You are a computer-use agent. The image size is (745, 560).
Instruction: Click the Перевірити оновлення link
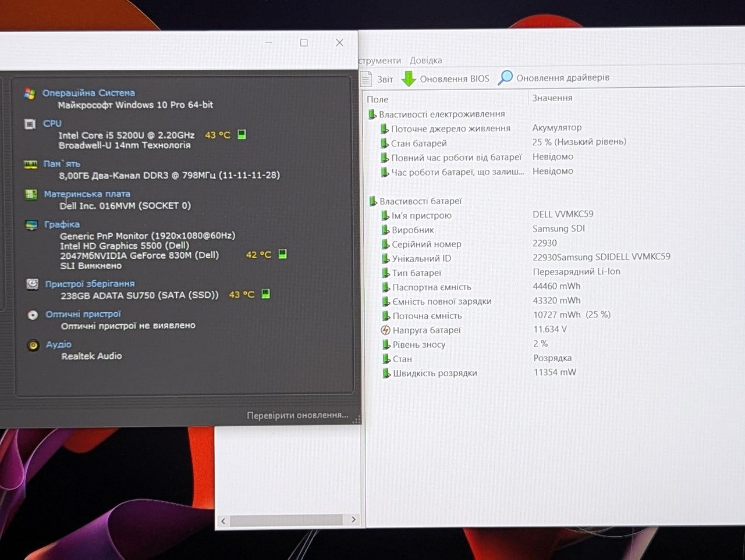297,415
